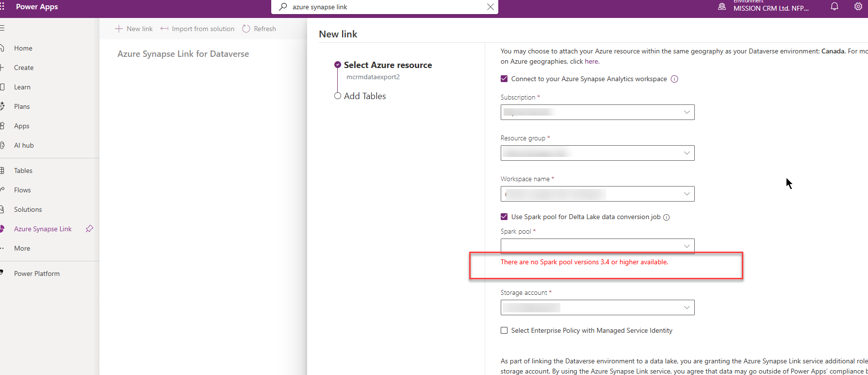868x375 pixels.
Task: Open the Resource group dropdown
Action: [x=597, y=153]
